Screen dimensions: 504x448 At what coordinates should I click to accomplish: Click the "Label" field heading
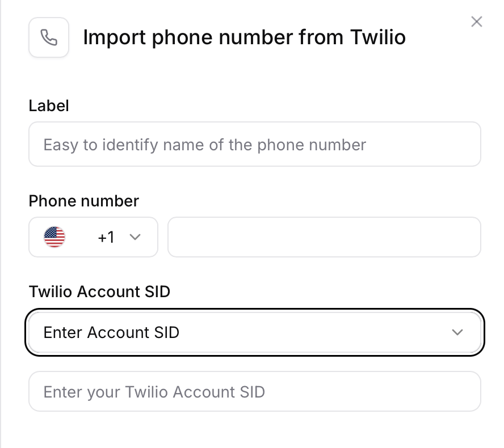(x=49, y=105)
